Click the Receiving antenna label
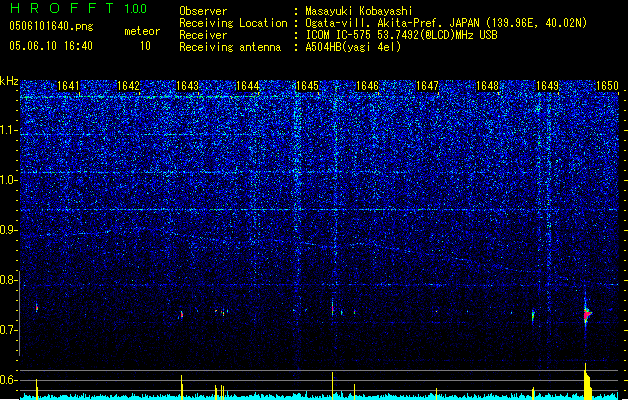The height and width of the screenshot is (400, 629). point(230,47)
